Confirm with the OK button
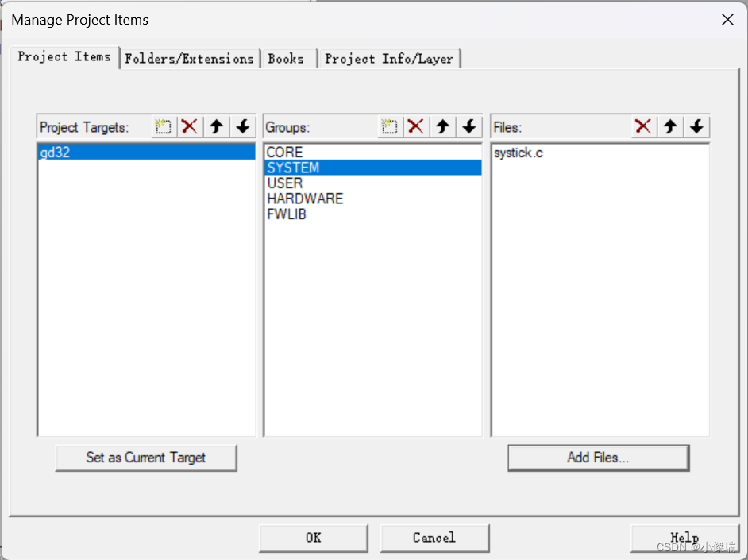 [x=314, y=538]
